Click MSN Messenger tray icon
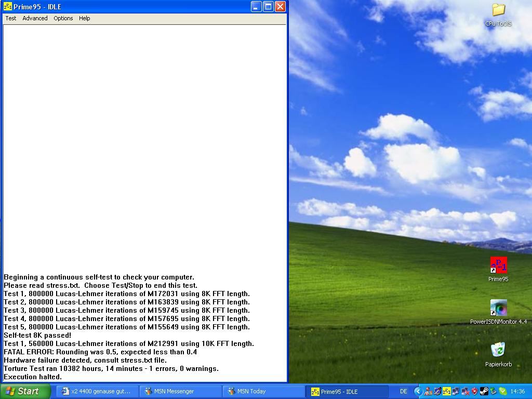 tap(428, 391)
